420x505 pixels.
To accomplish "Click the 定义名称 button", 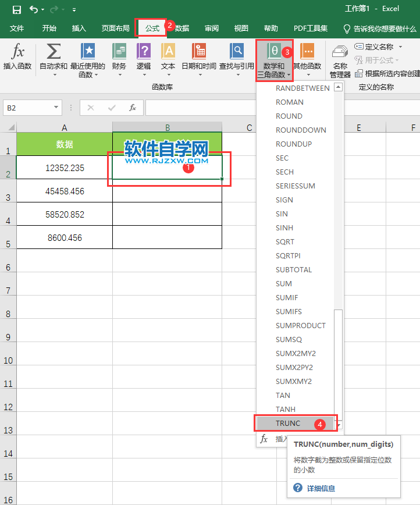I will coord(373,47).
